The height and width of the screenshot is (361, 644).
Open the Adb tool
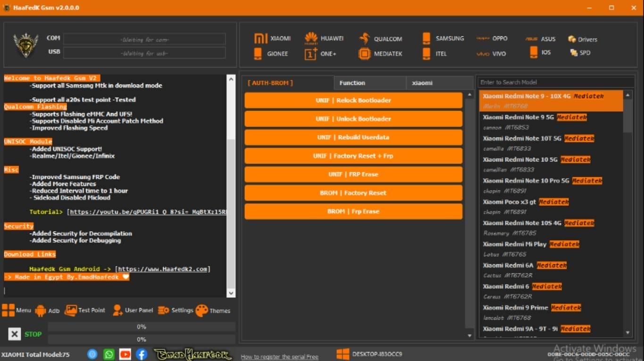point(48,310)
